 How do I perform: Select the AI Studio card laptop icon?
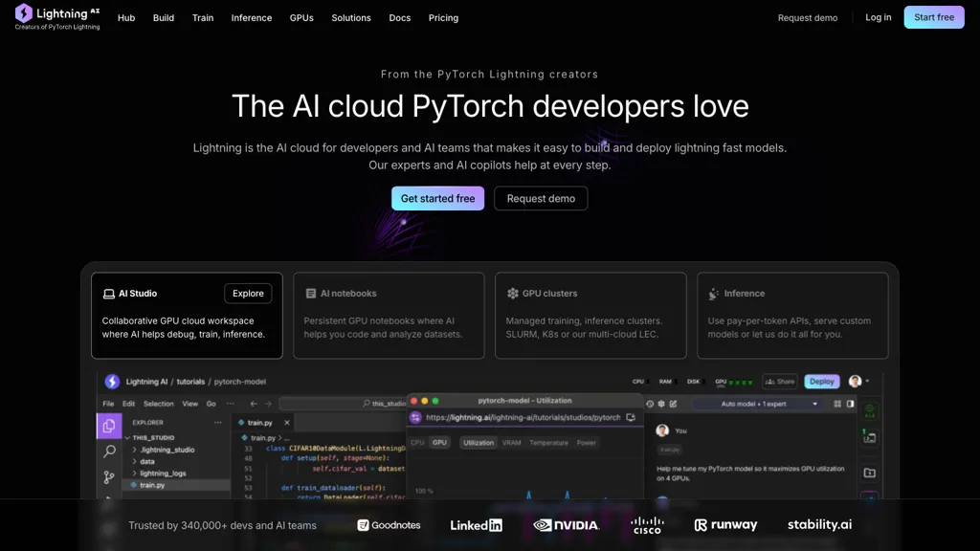click(x=109, y=294)
